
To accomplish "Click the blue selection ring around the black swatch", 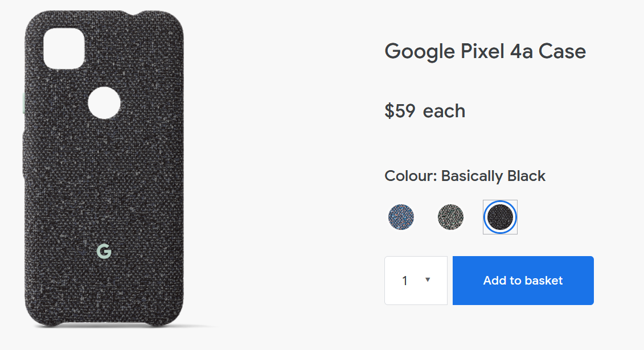I will (500, 203).
